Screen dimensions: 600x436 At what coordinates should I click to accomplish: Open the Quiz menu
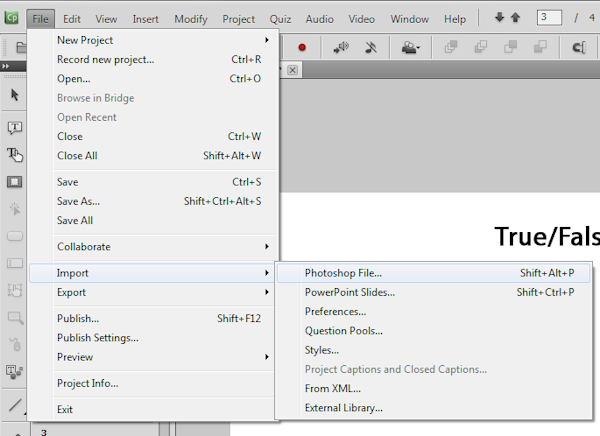tap(279, 19)
